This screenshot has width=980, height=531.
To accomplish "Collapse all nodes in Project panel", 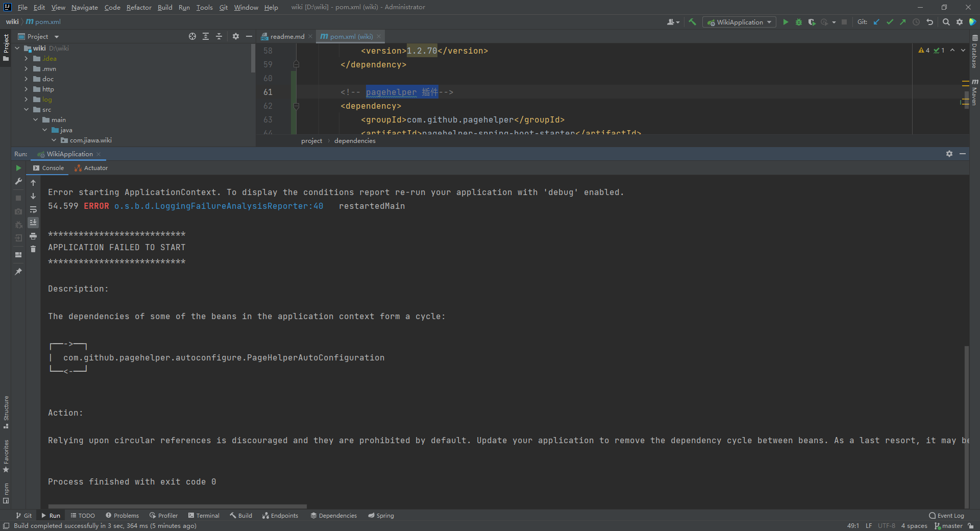I will tap(219, 36).
